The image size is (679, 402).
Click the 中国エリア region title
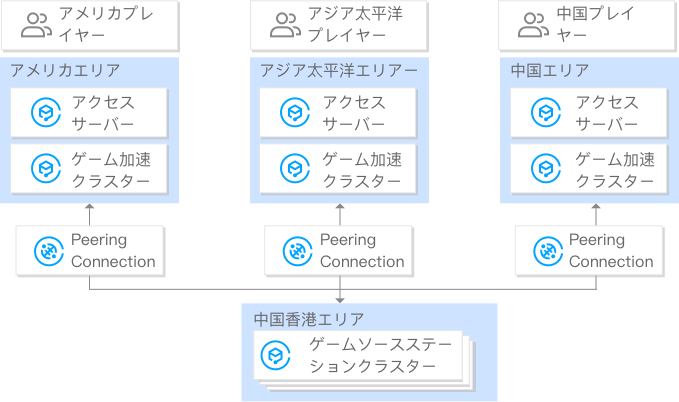(550, 71)
